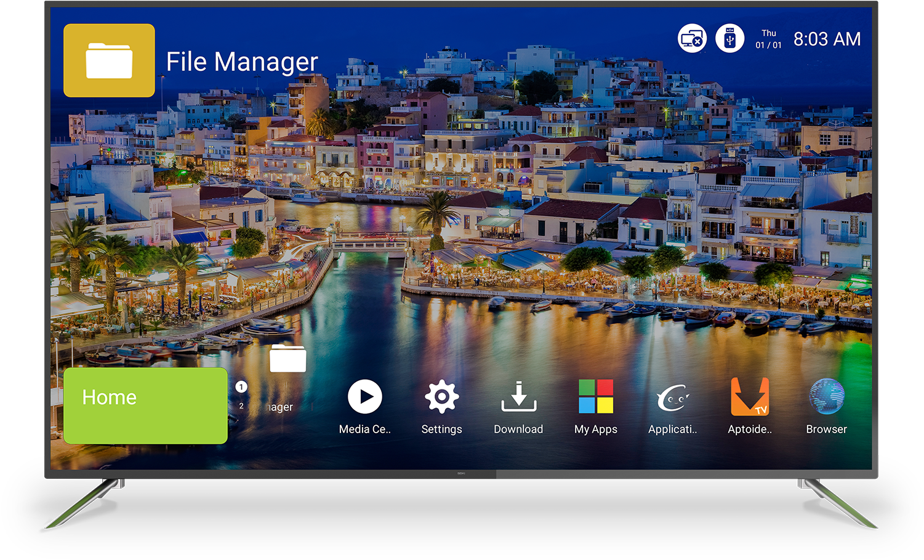Switch to page 1 indicator
924x560 pixels.
click(241, 387)
